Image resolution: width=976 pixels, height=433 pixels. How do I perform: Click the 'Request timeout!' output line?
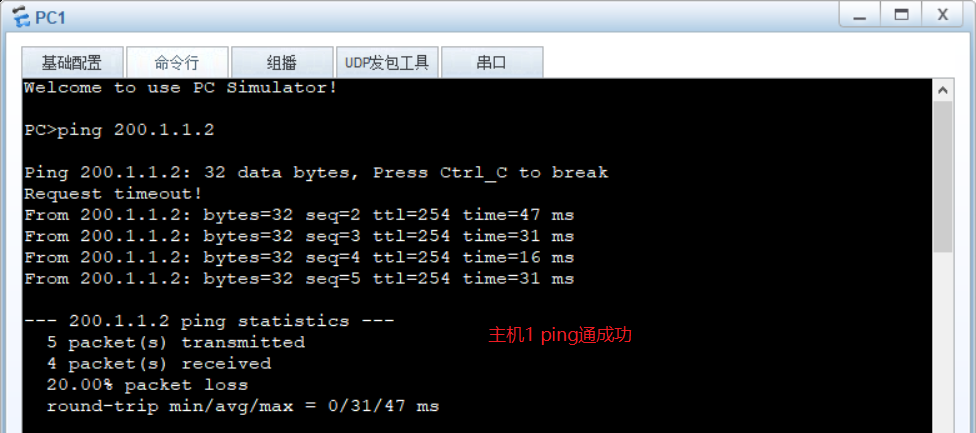coord(113,193)
